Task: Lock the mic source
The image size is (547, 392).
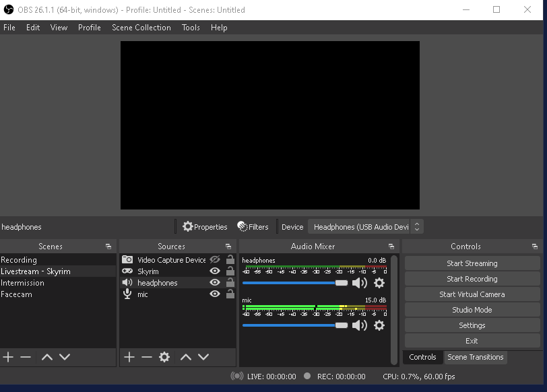Action: tap(230, 294)
